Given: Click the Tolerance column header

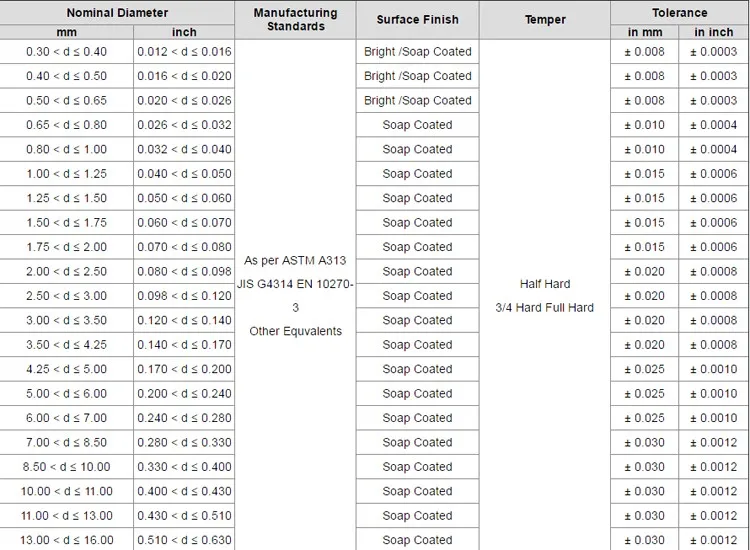Looking at the screenshot, I should point(679,13).
